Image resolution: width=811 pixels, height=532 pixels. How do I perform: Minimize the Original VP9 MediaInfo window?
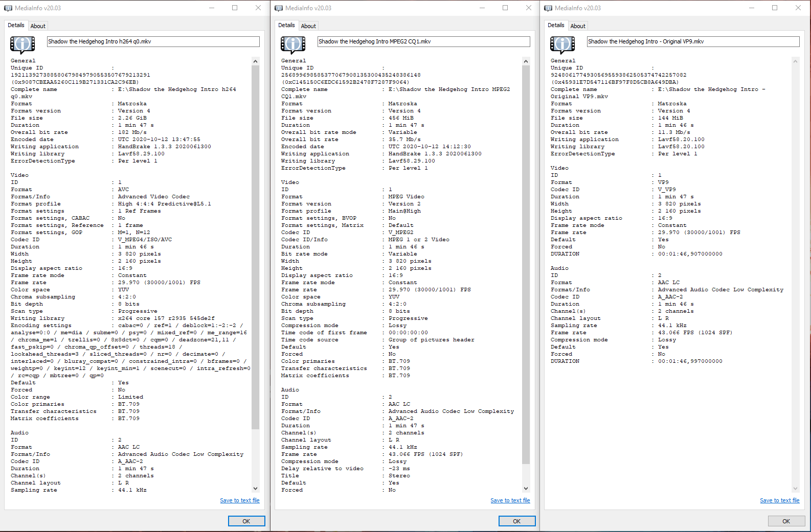[x=752, y=8]
